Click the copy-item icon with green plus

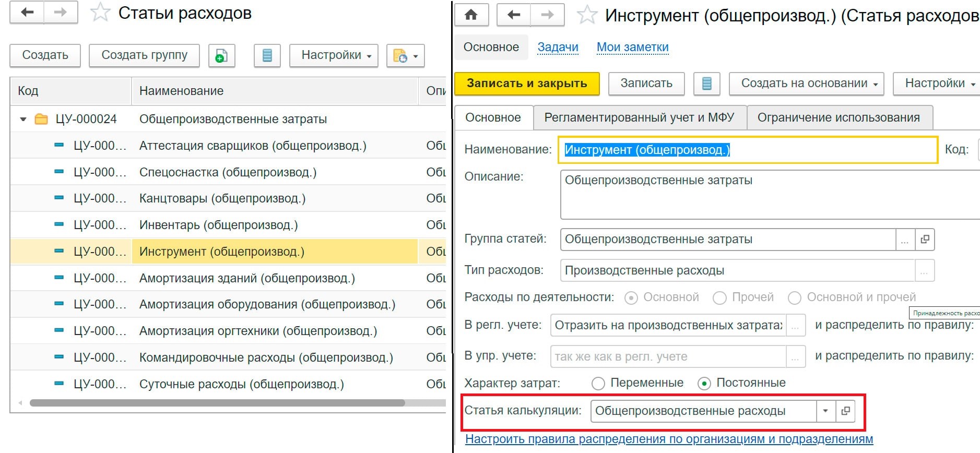pyautogui.click(x=221, y=55)
